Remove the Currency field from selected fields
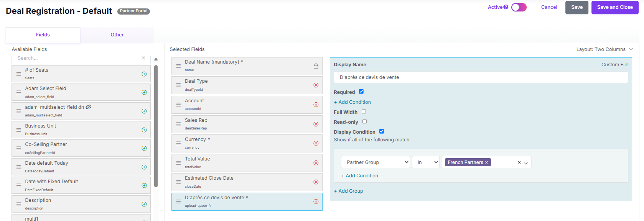The width and height of the screenshot is (644, 221). 316,143
